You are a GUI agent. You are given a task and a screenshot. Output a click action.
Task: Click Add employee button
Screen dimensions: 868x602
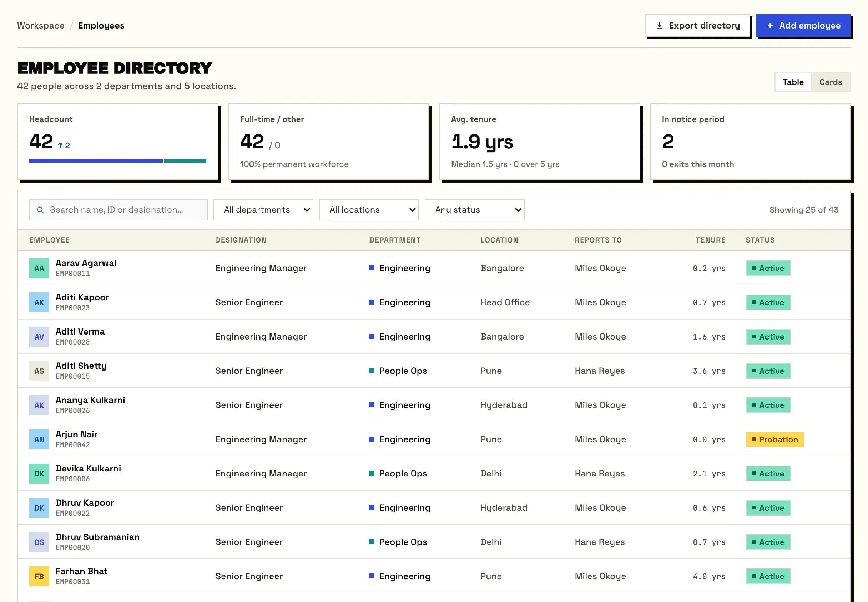[x=804, y=26]
